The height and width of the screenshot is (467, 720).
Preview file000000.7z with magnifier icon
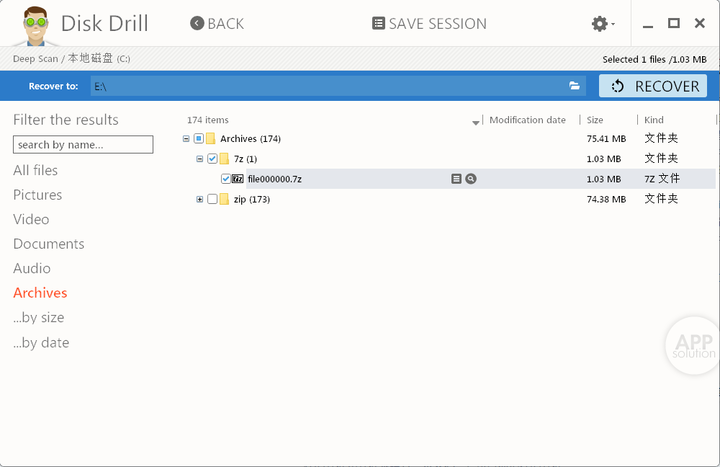[x=471, y=179]
